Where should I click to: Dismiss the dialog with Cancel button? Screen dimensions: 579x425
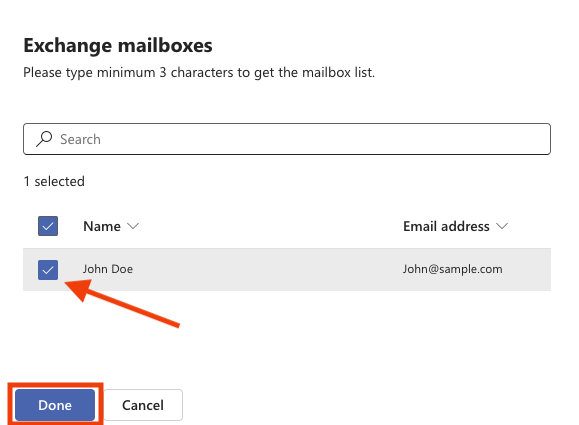tap(143, 405)
